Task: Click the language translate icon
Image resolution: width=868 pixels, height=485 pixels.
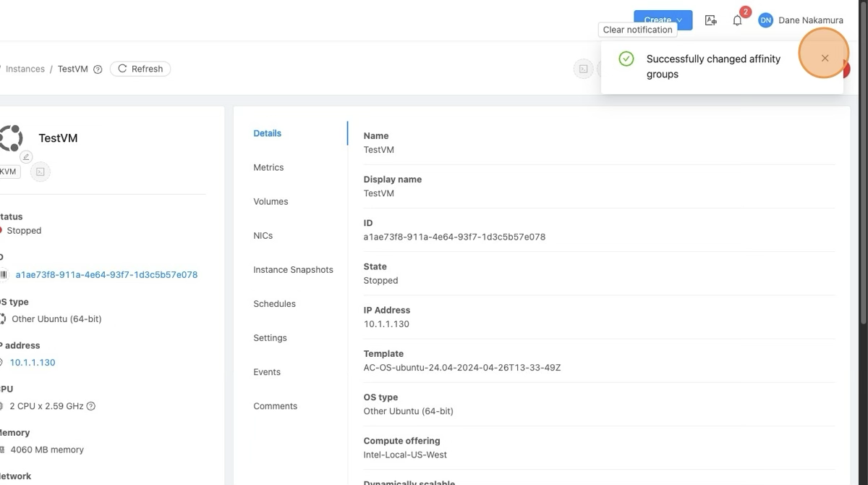Action: pyautogui.click(x=710, y=20)
